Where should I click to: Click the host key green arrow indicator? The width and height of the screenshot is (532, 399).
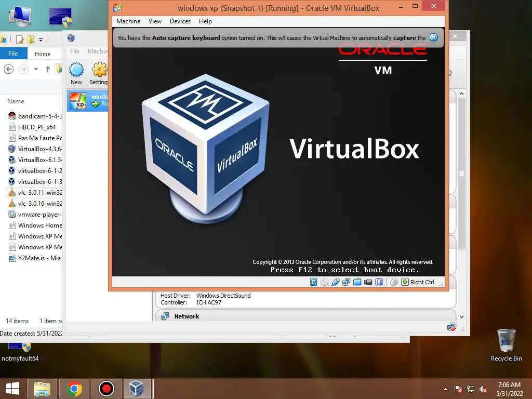click(x=405, y=282)
